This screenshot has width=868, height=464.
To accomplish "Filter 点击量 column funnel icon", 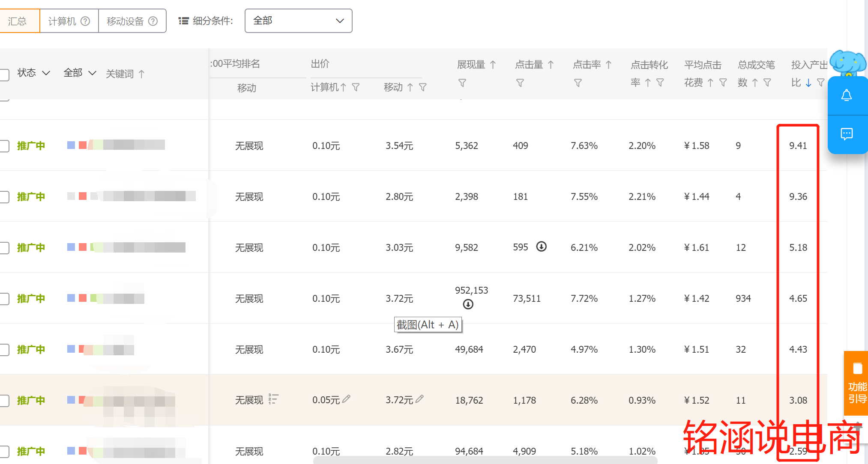I will coord(520,83).
